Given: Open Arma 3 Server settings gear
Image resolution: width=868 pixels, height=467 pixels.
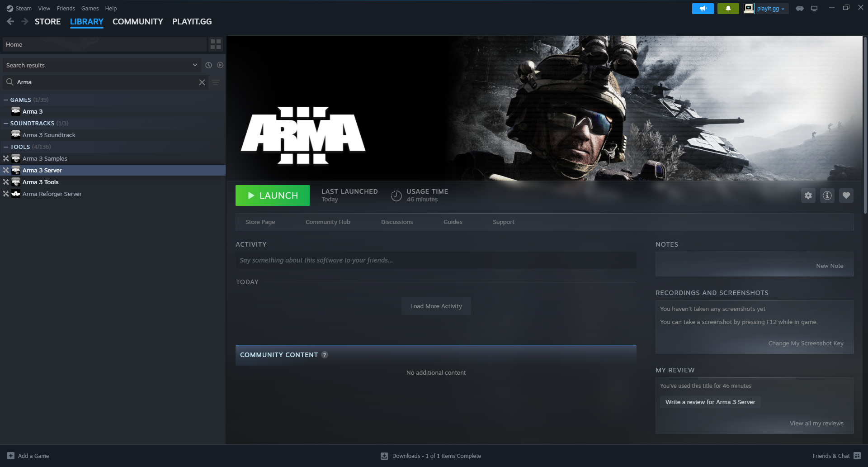Looking at the screenshot, I should (x=808, y=195).
